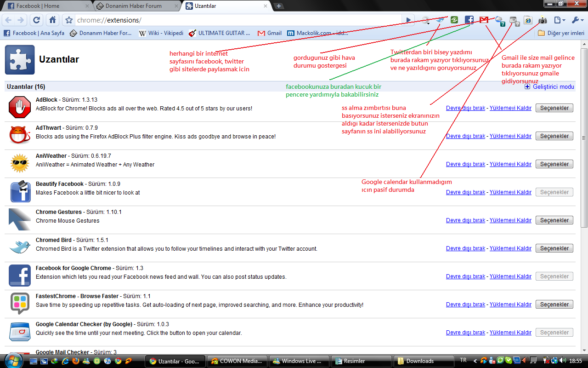The width and height of the screenshot is (588, 368).
Task: Click the bookmark star in address bar
Action: pyautogui.click(x=69, y=20)
